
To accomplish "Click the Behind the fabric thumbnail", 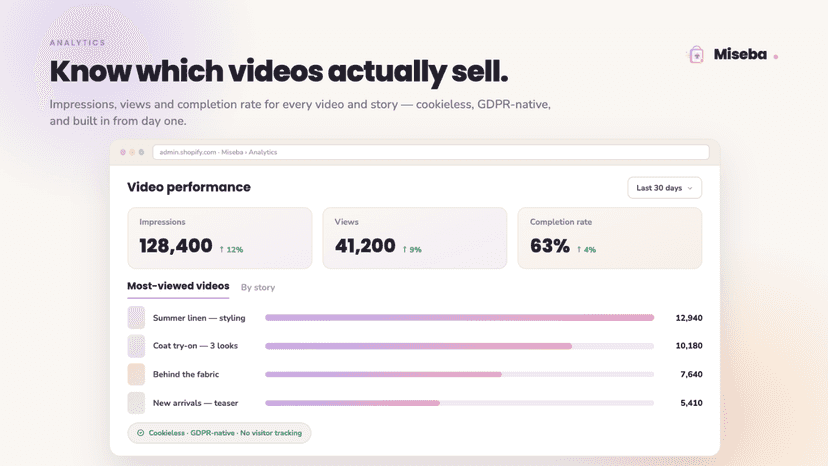I will (x=136, y=374).
